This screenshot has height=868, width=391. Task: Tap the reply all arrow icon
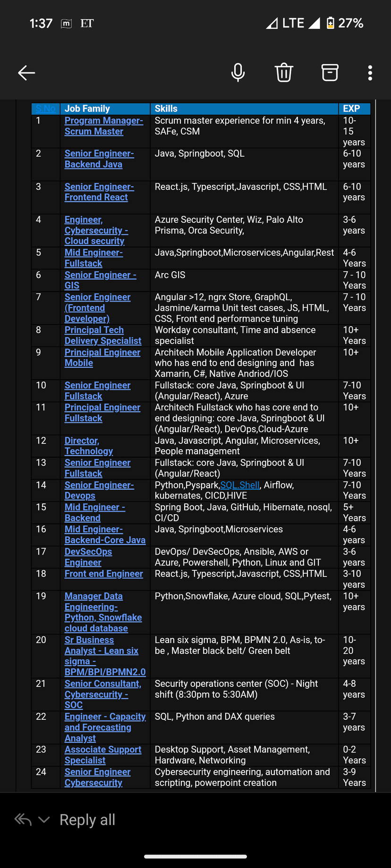tap(23, 819)
